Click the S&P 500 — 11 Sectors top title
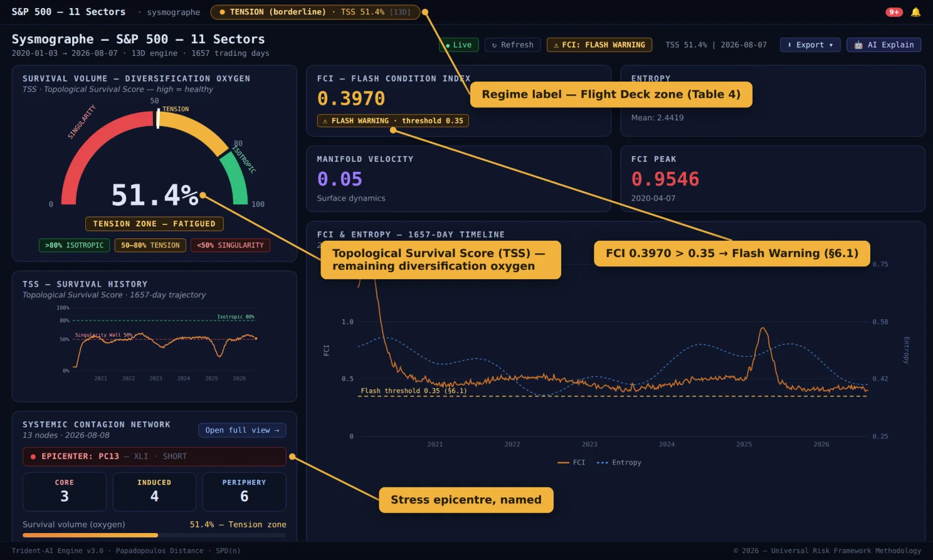This screenshot has height=560, width=933. tap(68, 12)
